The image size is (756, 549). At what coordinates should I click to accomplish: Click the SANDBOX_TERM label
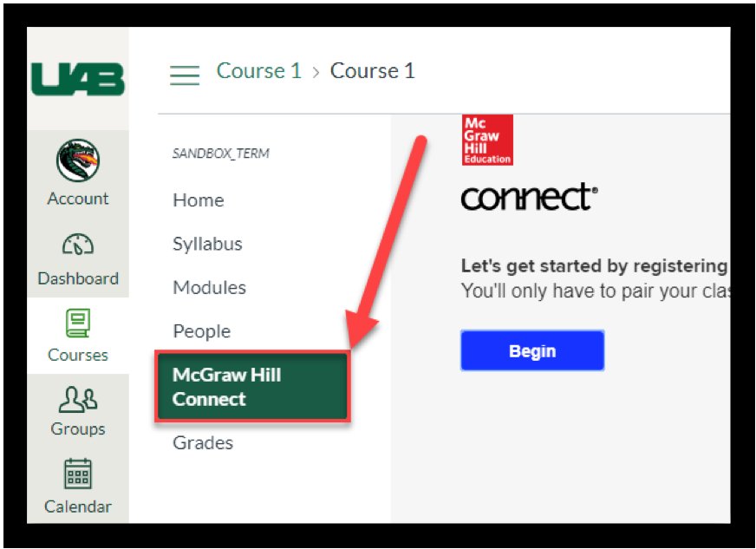pyautogui.click(x=221, y=154)
